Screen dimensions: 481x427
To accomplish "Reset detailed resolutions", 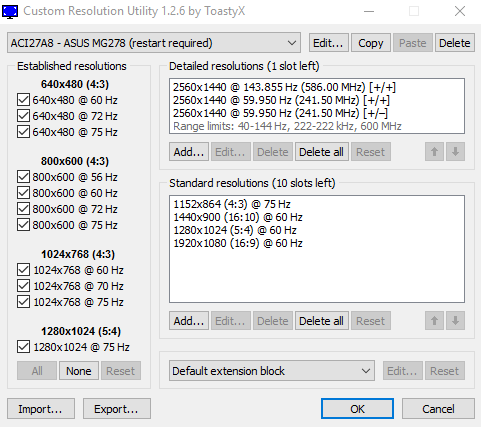I will 371,152.
